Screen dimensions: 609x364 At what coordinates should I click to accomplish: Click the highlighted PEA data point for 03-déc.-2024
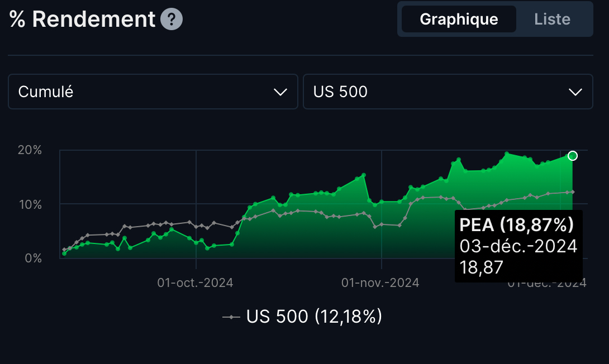[573, 156]
